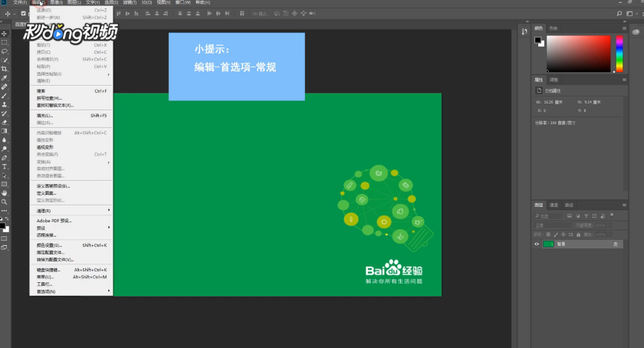
Task: Select the Pen tool
Action: pyautogui.click(x=5, y=158)
